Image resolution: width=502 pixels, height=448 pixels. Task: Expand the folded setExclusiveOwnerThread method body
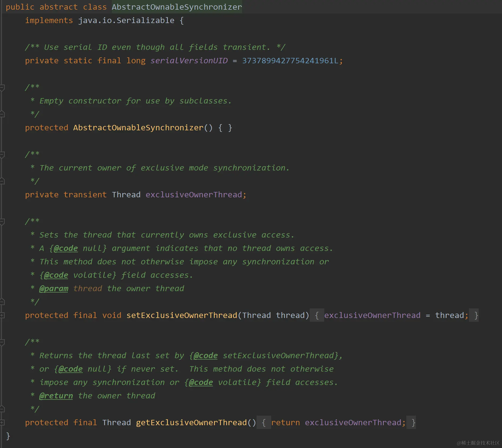(x=2, y=315)
